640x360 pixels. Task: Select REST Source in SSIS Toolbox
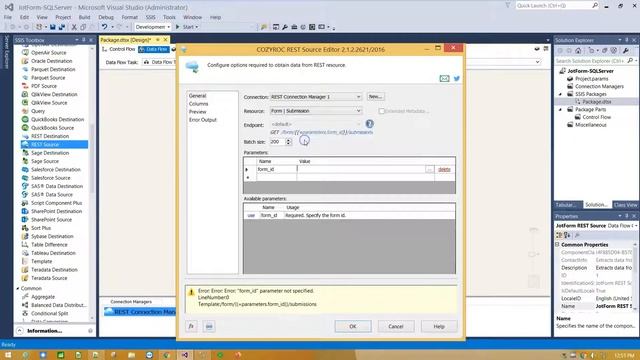(x=45, y=144)
